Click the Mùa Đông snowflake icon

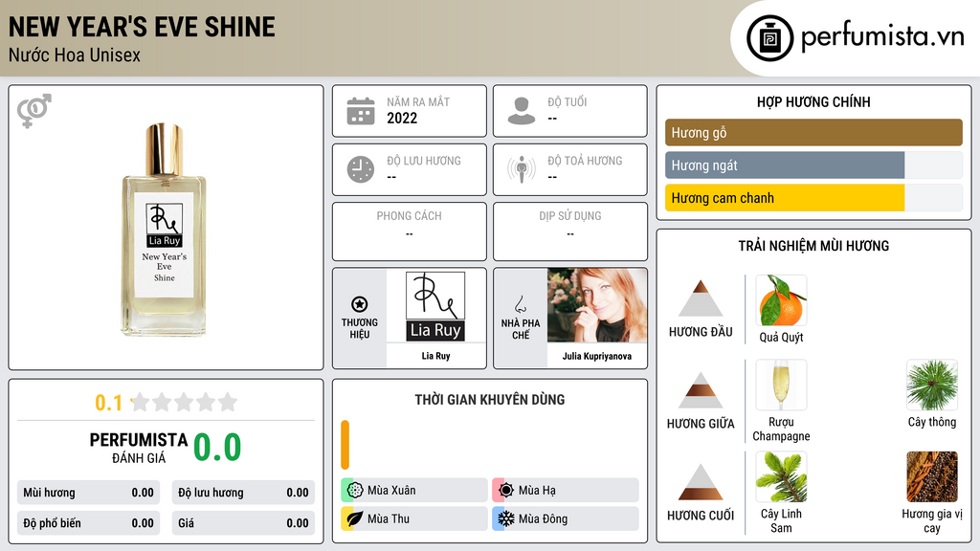(506, 518)
